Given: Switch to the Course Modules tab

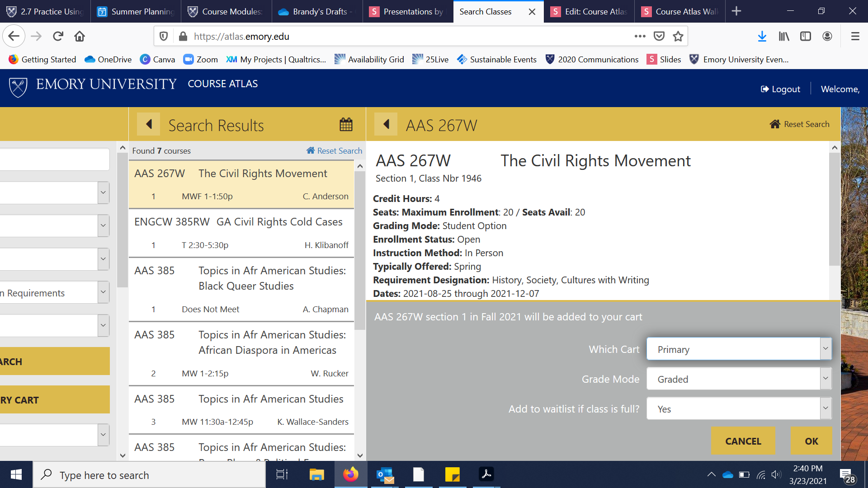Looking at the screenshot, I should (x=226, y=11).
